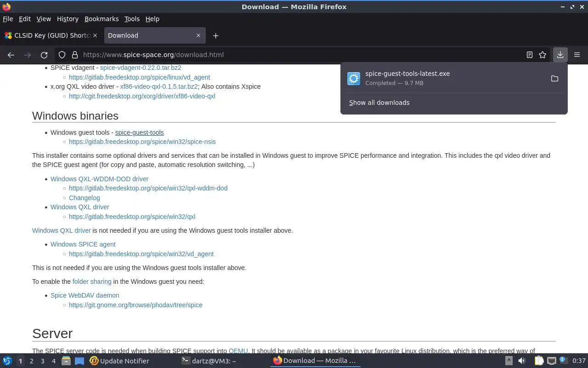Screen dimensions: 588x368
Task: Open Windows QXL-WDDM-DOD driver link
Action: pos(99,179)
